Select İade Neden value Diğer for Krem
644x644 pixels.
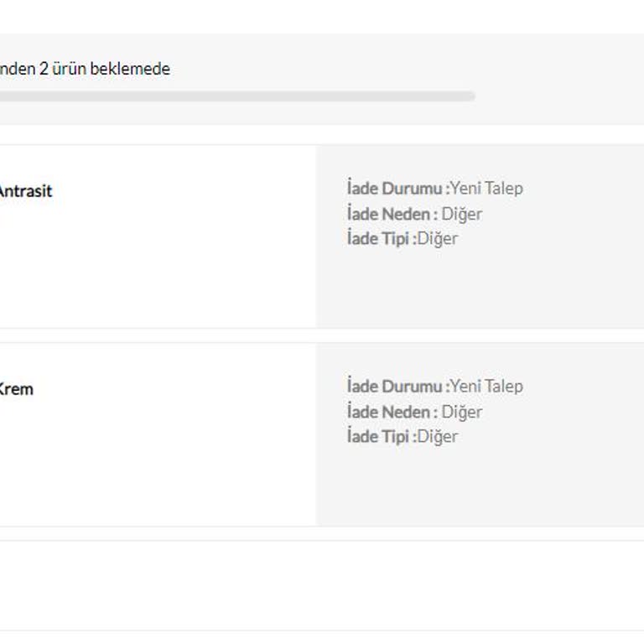(x=462, y=411)
